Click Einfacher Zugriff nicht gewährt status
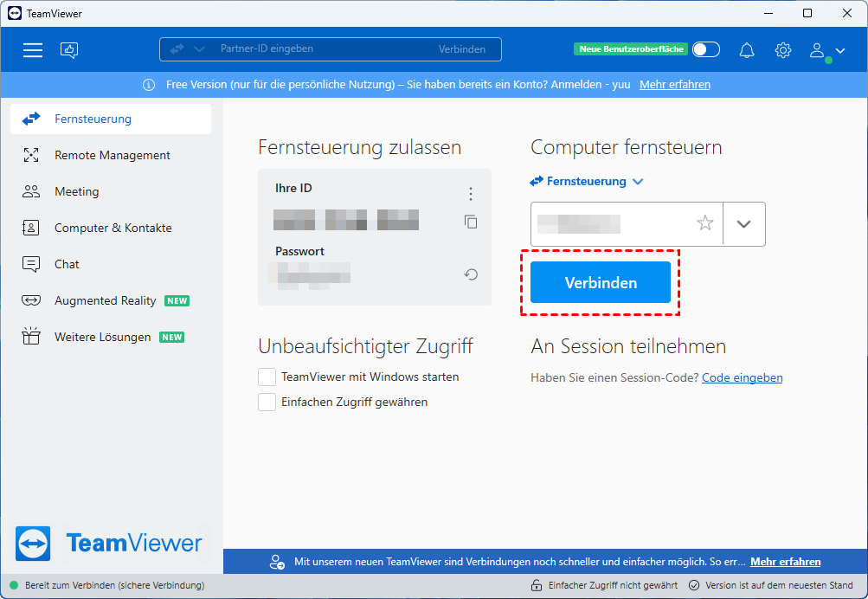Image resolution: width=868 pixels, height=599 pixels. pyautogui.click(x=613, y=585)
